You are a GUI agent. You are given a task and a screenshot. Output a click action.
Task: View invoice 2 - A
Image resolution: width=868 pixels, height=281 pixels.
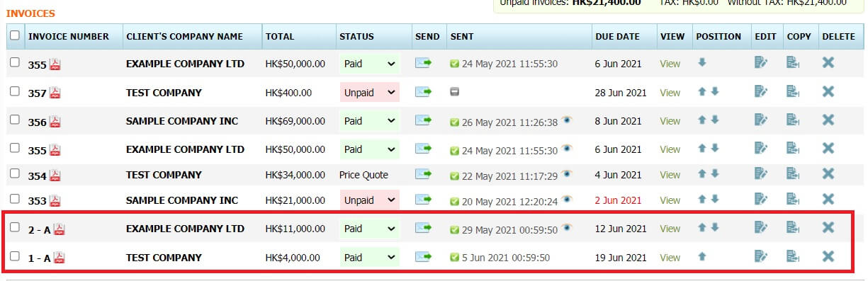(670, 229)
